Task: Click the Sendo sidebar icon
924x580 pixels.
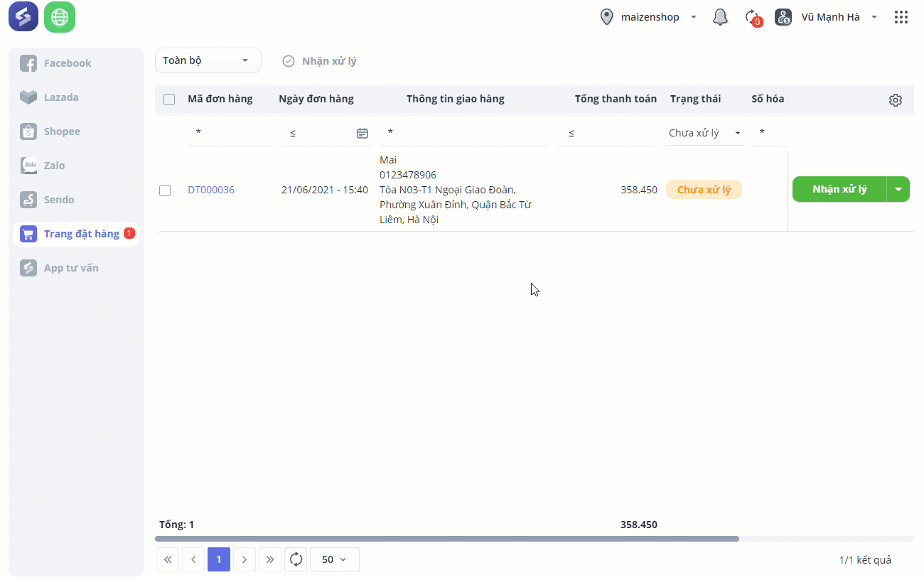Action: tap(28, 200)
